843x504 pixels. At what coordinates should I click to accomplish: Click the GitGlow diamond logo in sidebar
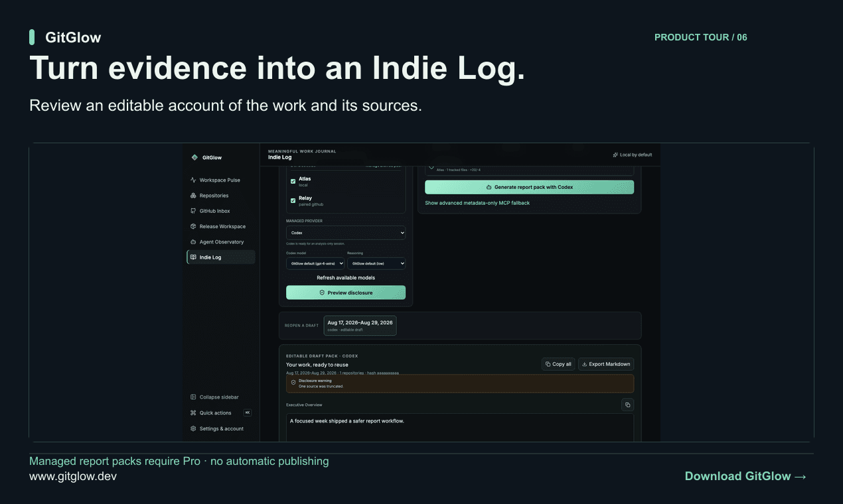click(x=194, y=157)
